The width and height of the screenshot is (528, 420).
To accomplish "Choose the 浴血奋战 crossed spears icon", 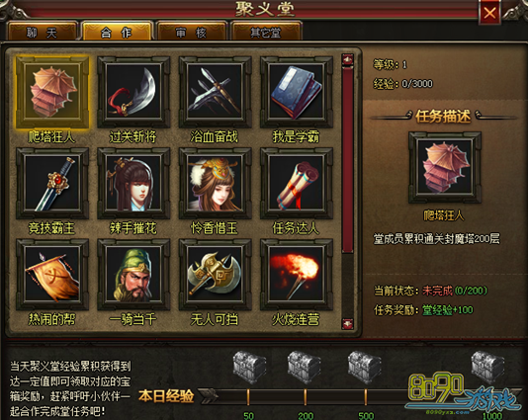I will click(x=215, y=92).
